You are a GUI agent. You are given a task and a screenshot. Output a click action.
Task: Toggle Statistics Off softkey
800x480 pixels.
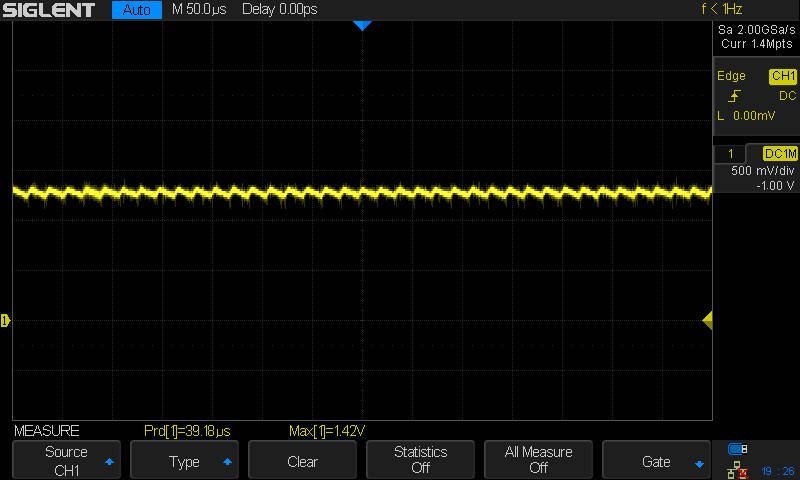pos(420,460)
